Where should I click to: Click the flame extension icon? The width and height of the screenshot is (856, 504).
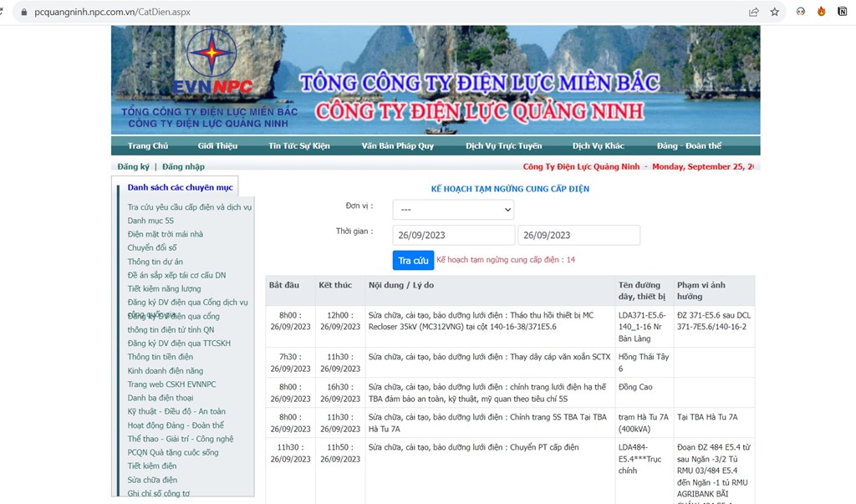[x=822, y=12]
